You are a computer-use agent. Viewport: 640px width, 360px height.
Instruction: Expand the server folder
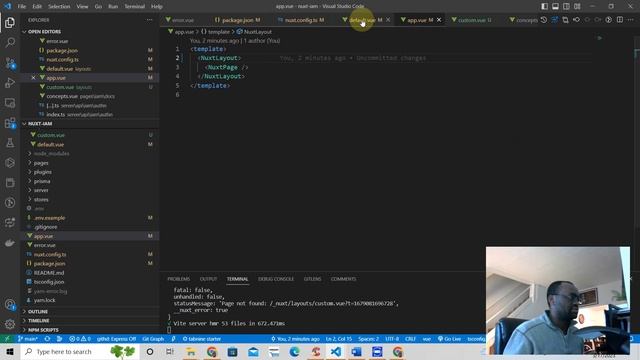point(41,190)
